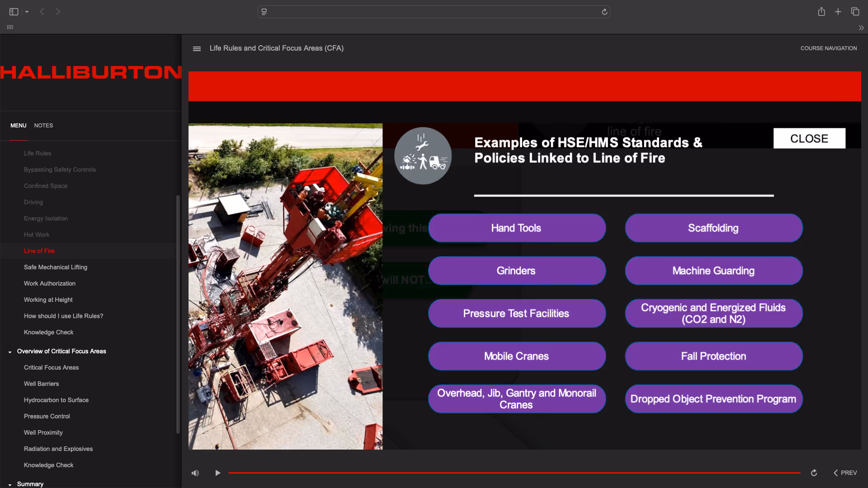Open the browser share icon
The width and height of the screenshot is (868, 488).
tap(821, 12)
